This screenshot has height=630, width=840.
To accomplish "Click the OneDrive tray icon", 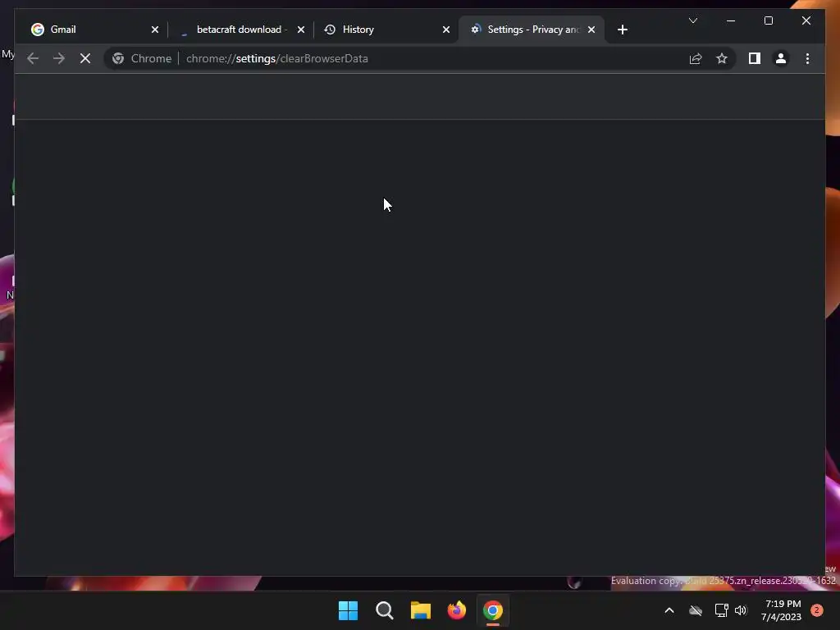I will pyautogui.click(x=696, y=610).
